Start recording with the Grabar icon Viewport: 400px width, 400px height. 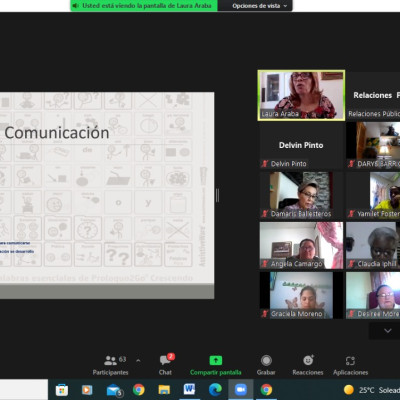266,360
